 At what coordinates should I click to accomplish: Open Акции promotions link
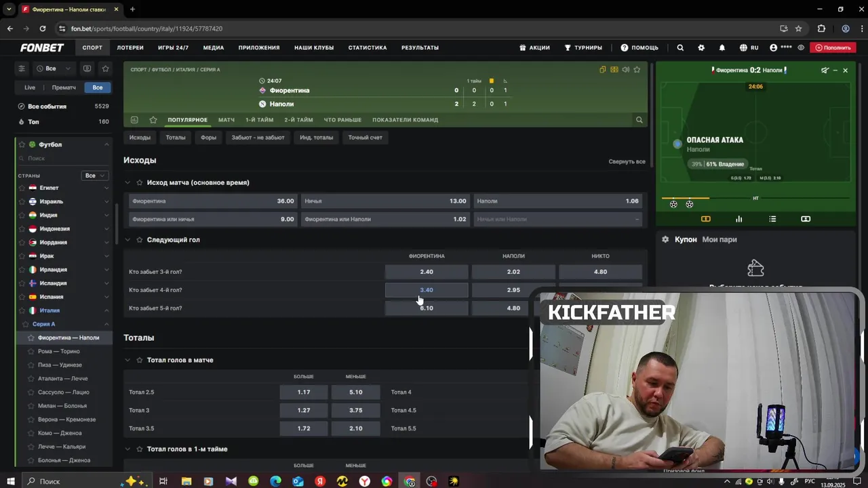[x=534, y=47]
